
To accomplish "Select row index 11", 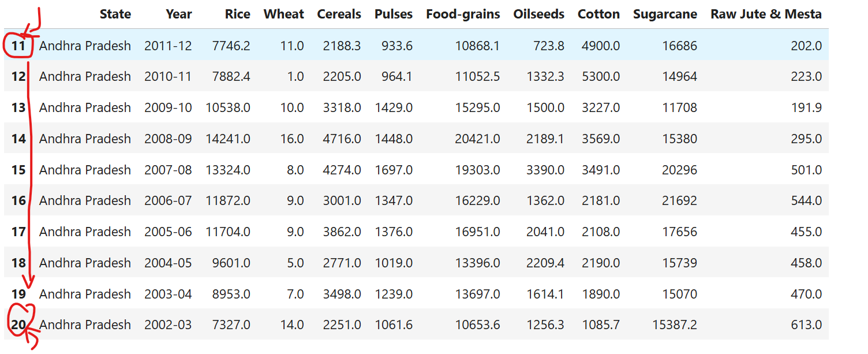I will pyautogui.click(x=18, y=46).
